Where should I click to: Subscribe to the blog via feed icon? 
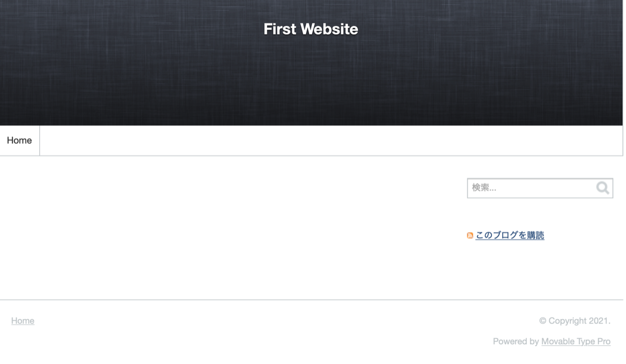(470, 236)
